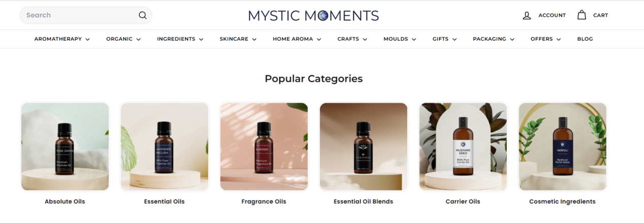
Task: Expand the Aromatherapy menu chevron
Action: point(88,39)
